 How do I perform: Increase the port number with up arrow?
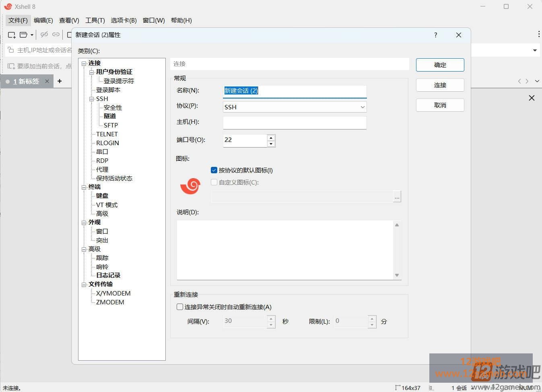(x=271, y=138)
